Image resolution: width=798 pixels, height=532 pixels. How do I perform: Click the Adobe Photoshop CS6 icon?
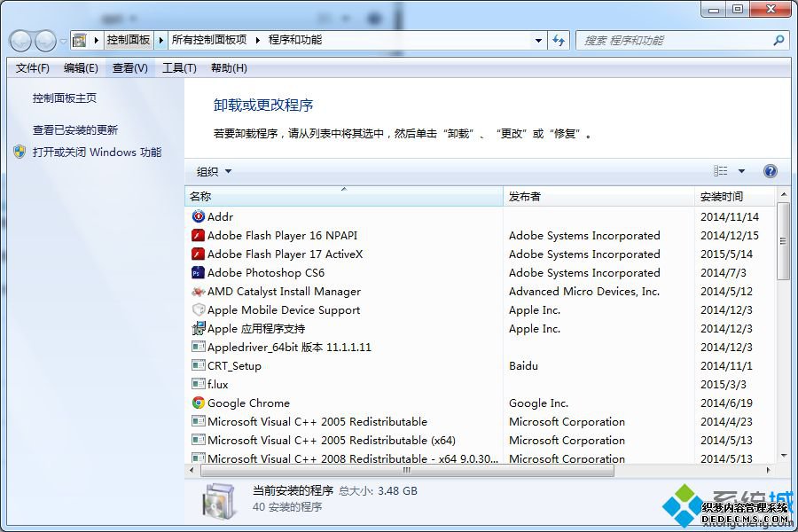[198, 272]
